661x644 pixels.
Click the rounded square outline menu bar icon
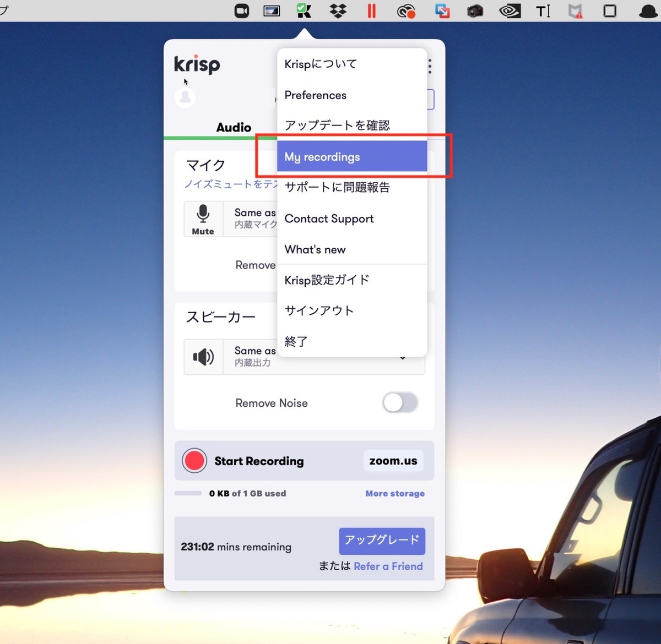click(x=610, y=11)
